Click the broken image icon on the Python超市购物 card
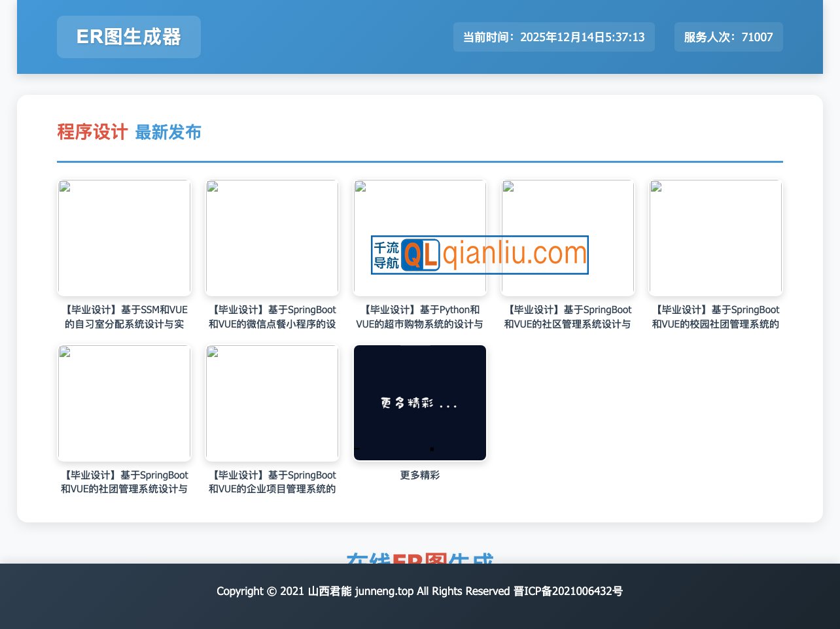Image resolution: width=840 pixels, height=629 pixels. point(361,188)
